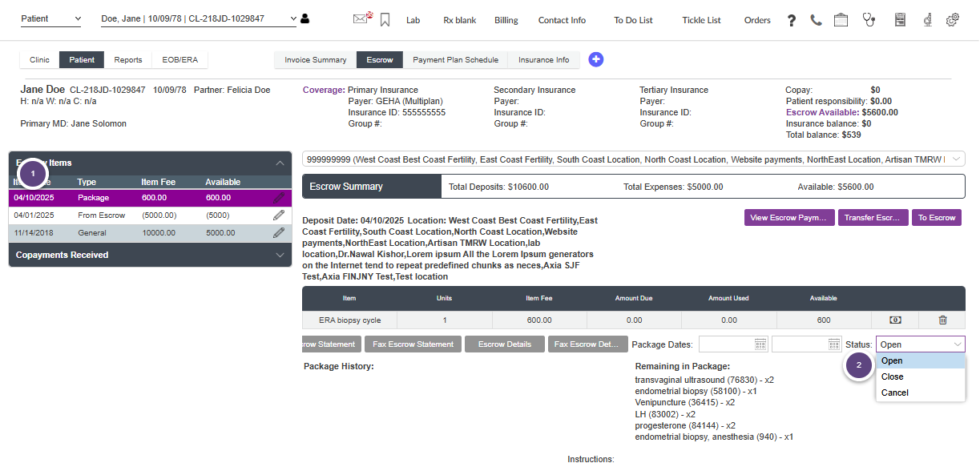The image size is (980, 463).
Task: Open the stethoscope icon
Action: (869, 20)
